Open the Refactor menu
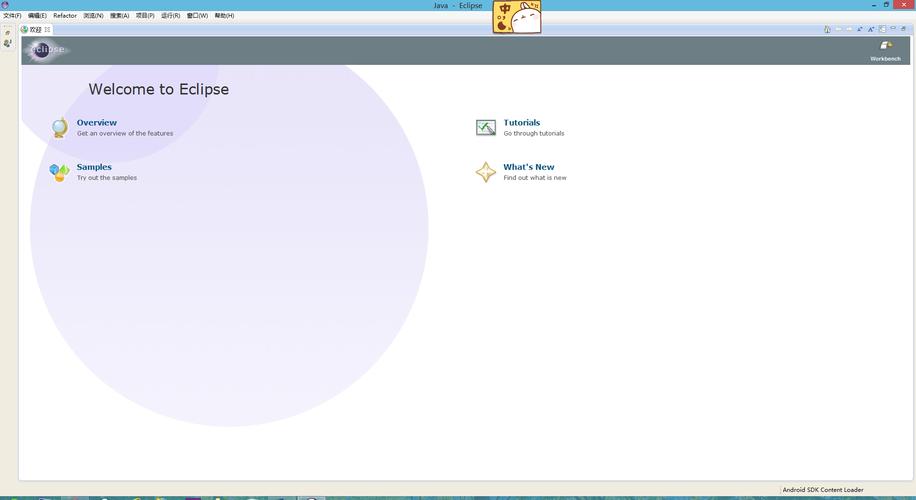Viewport: 916px width, 500px height. 65,16
